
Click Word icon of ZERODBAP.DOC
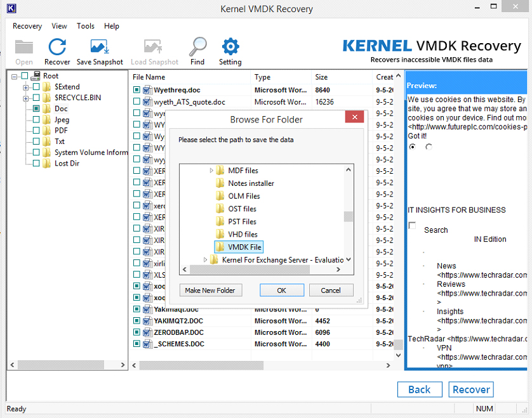147,332
